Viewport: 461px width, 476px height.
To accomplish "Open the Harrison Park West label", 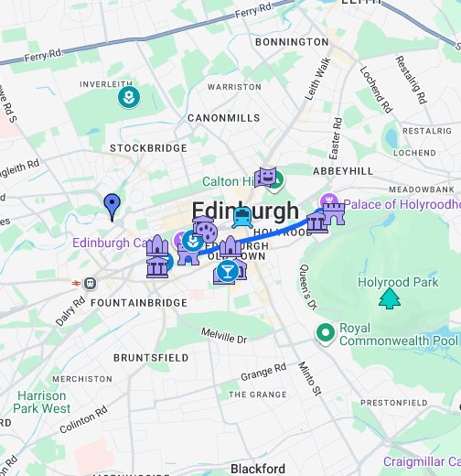I will pyautogui.click(x=42, y=402).
